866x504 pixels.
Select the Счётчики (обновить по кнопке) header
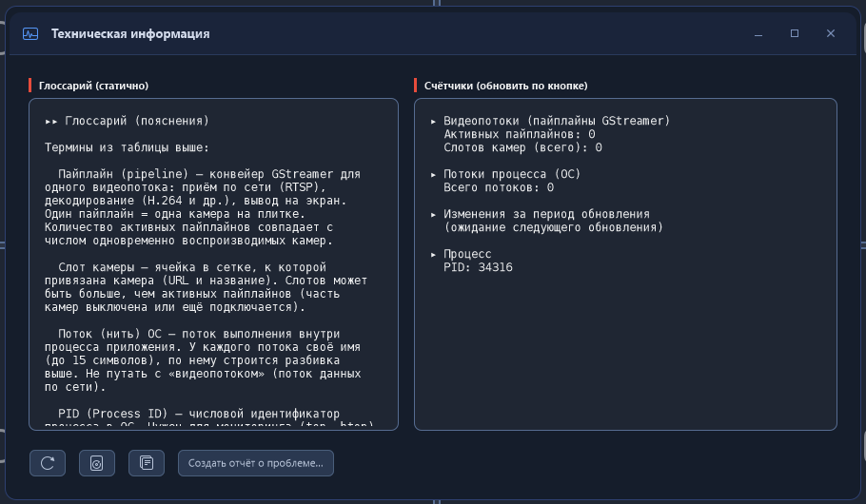point(505,86)
